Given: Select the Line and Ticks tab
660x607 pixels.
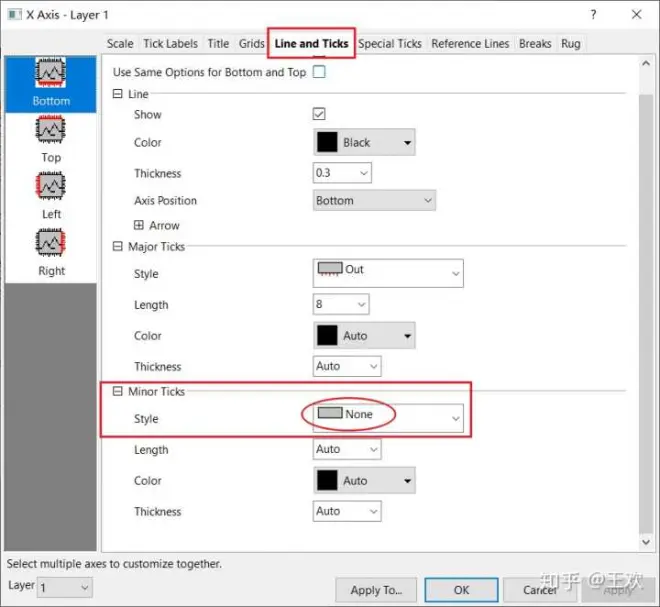Looking at the screenshot, I should pos(311,43).
